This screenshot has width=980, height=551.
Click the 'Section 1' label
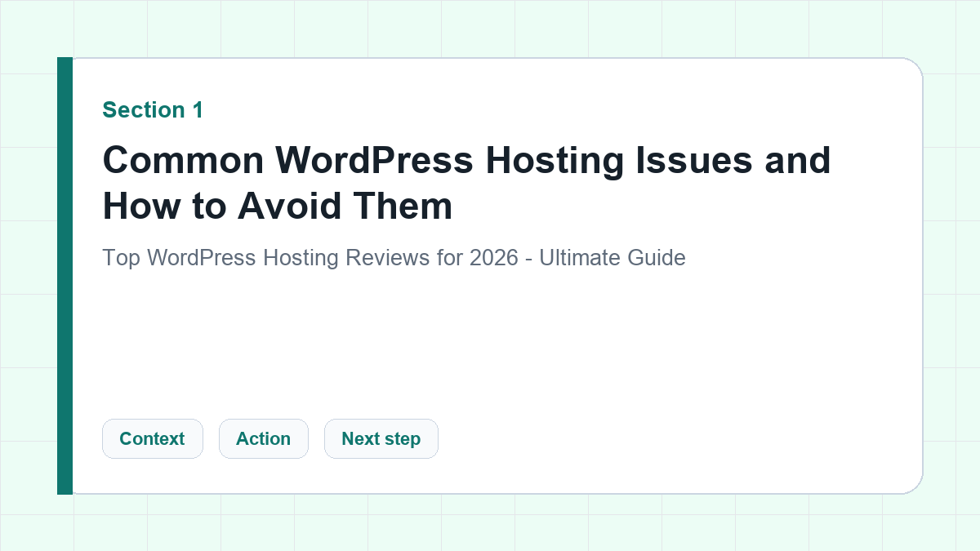pos(153,110)
